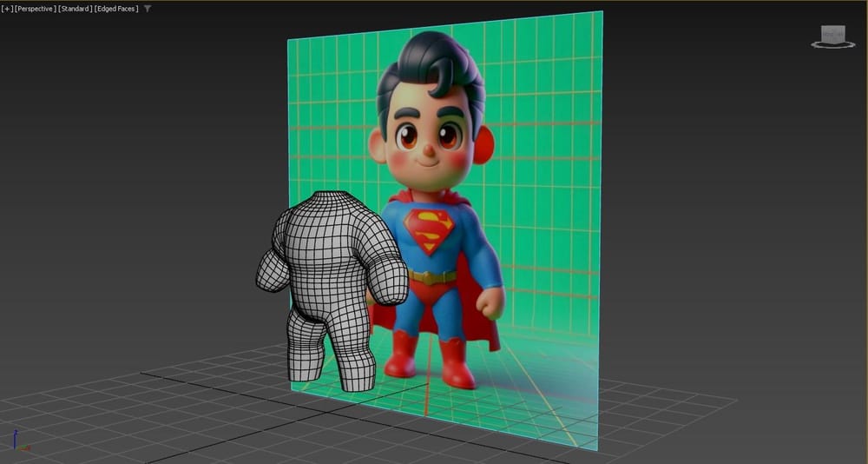Click the ViewCube face in the viewport corner
This screenshot has height=464, width=868.
tap(833, 33)
